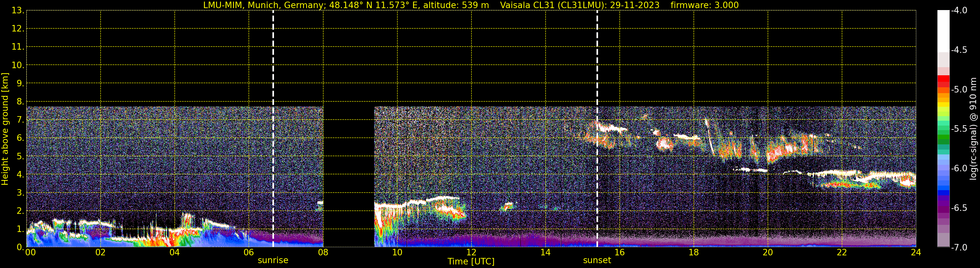Image resolution: width=980 pixels, height=268 pixels.
Task: Click the '18' time axis tick label
Action: [694, 252]
